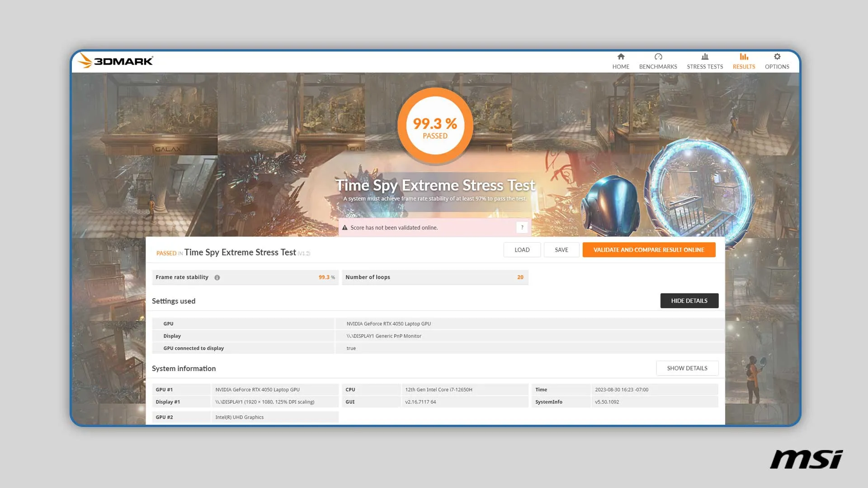Click the 'GPU connected to display' label
Image resolution: width=868 pixels, height=488 pixels.
[x=193, y=348]
